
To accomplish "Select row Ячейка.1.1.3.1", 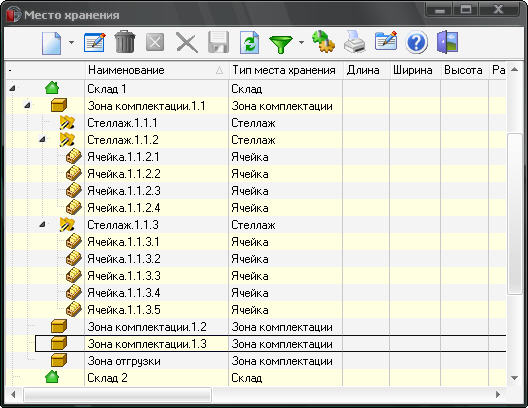I will coord(256,242).
